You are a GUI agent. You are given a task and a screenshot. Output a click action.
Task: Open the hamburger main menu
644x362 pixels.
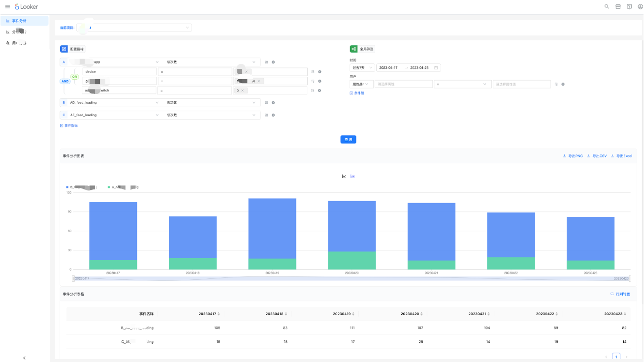[x=7, y=6]
